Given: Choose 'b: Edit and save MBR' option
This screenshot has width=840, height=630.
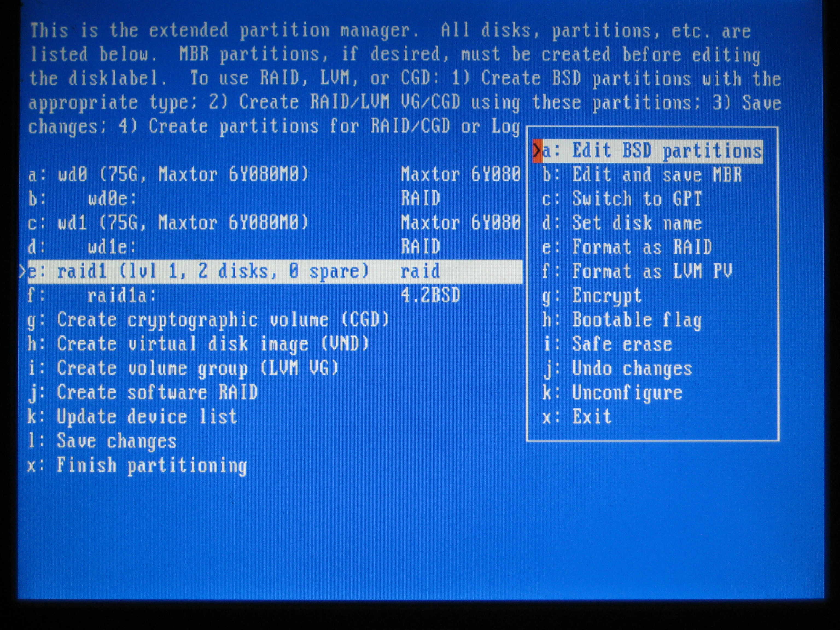Looking at the screenshot, I should (642, 176).
